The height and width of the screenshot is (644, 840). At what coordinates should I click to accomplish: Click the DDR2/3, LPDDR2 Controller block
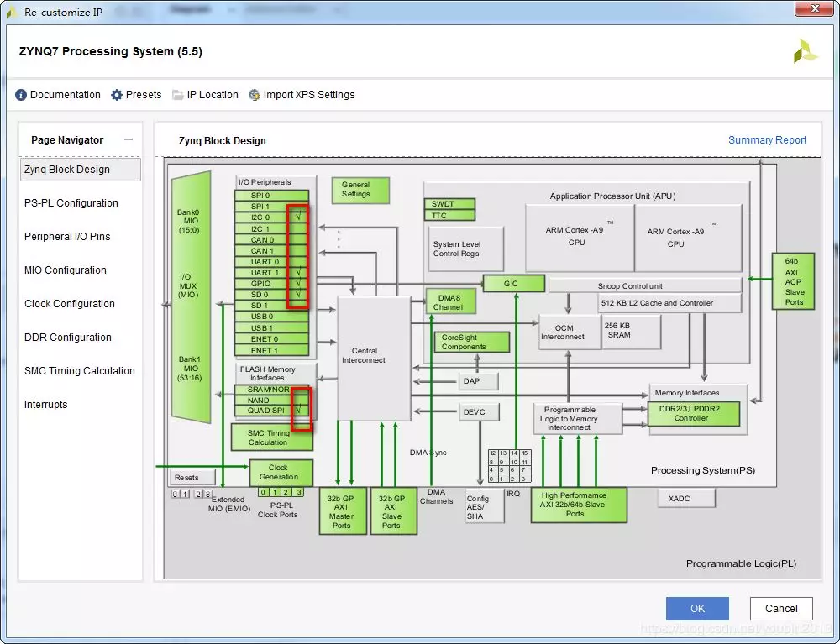pyautogui.click(x=694, y=413)
